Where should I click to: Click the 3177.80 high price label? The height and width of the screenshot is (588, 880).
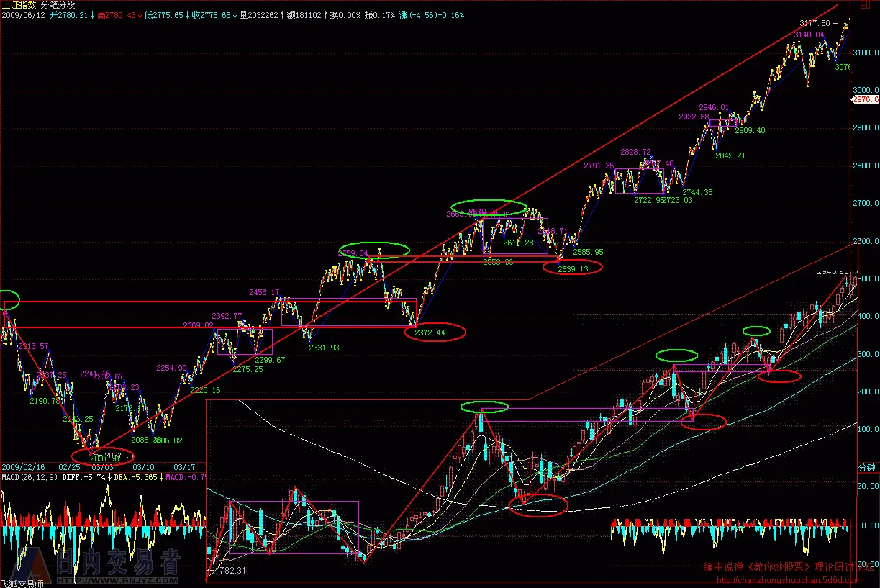tap(815, 24)
